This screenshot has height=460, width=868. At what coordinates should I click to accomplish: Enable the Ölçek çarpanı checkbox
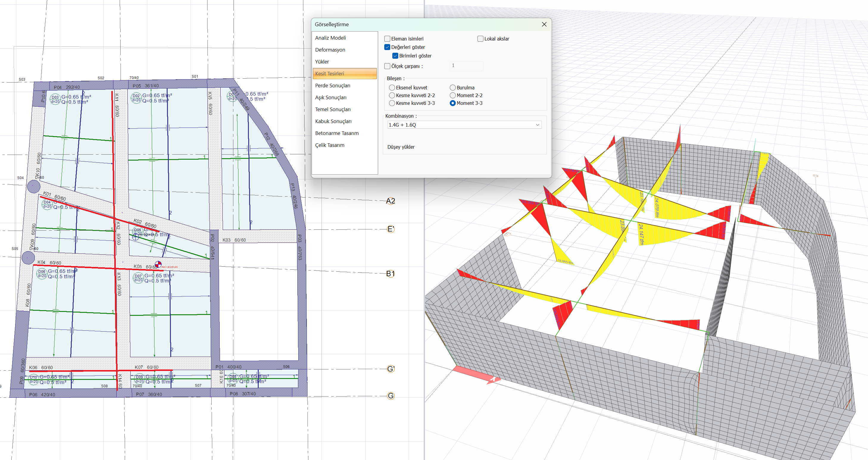[x=388, y=66]
